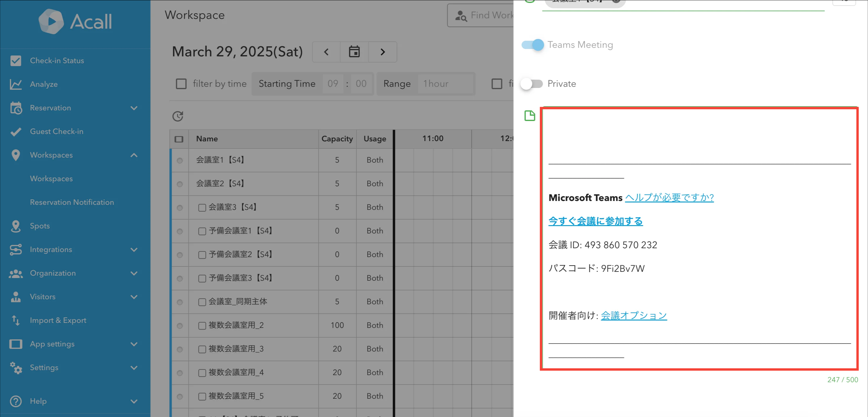Click the Starting Time hour field 09

tap(333, 84)
